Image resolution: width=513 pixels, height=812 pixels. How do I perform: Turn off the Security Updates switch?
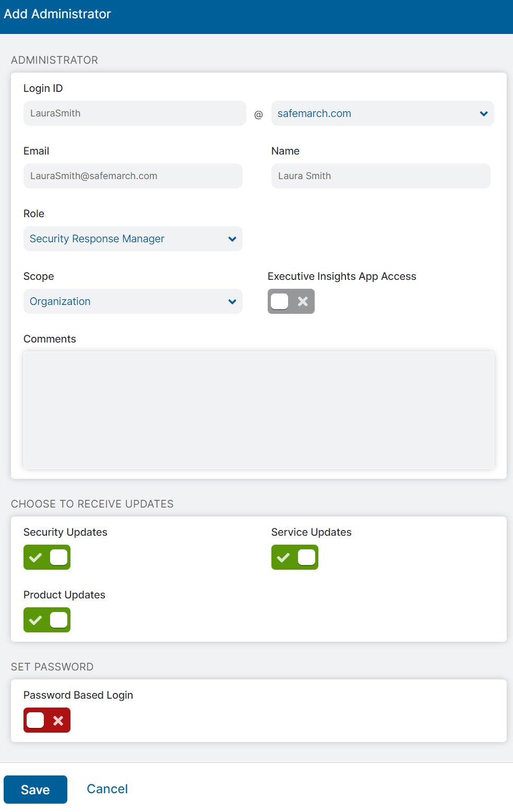coord(47,557)
